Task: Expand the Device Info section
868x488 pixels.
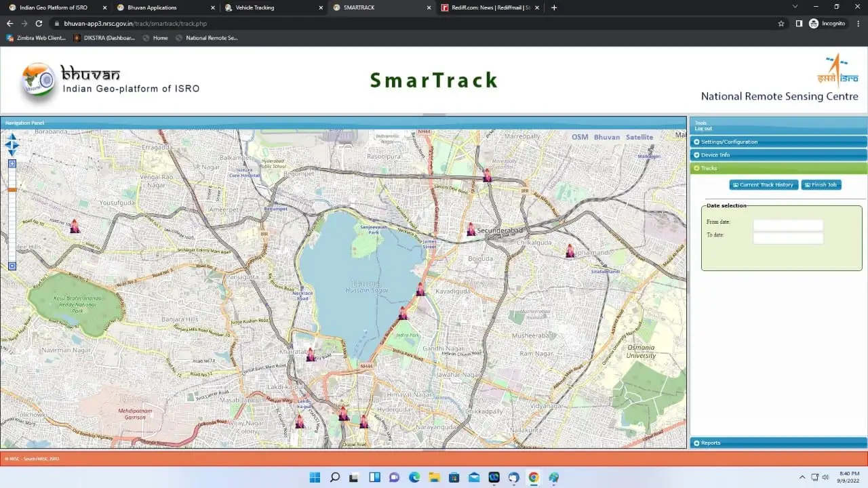Action: coord(778,155)
